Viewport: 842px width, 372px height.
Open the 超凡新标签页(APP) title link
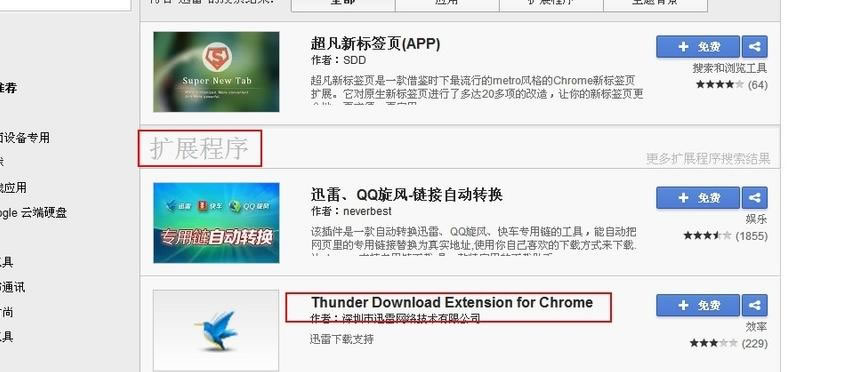click(x=375, y=43)
